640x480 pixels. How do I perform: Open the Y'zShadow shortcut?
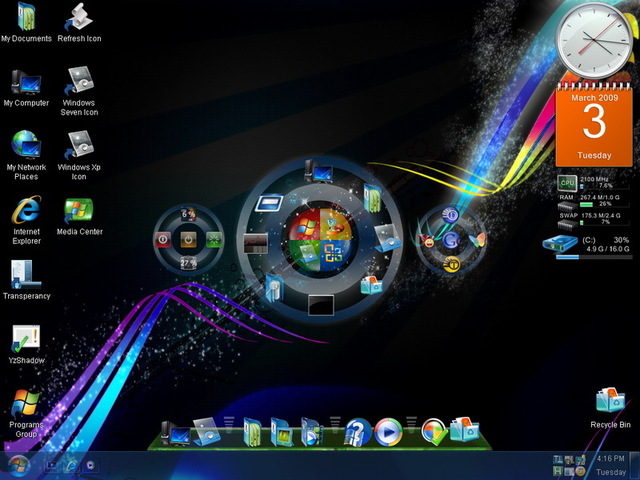(x=26, y=344)
